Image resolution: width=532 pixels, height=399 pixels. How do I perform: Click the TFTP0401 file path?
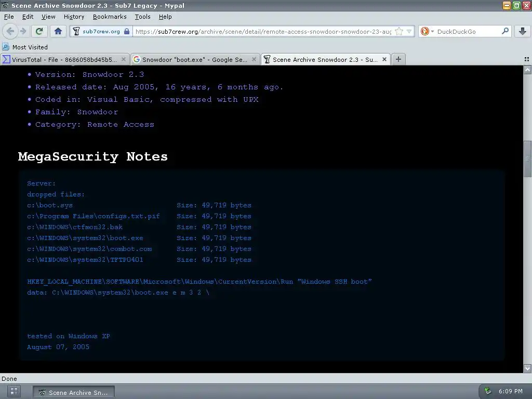85,260
